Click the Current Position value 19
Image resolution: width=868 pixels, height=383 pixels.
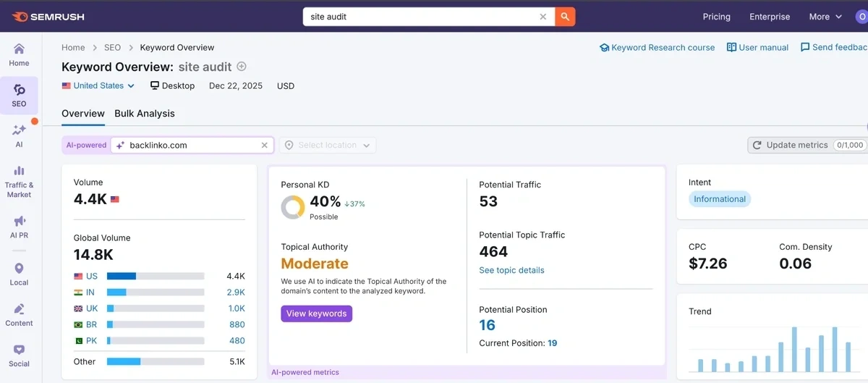coord(553,343)
